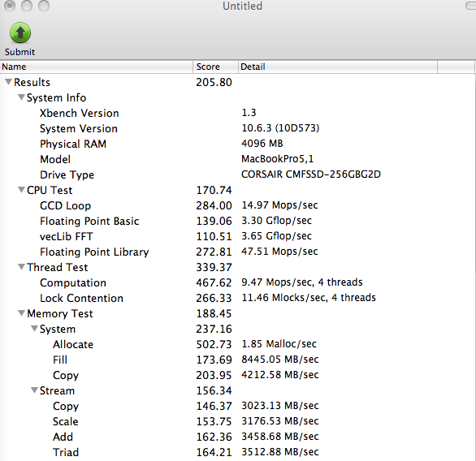The width and height of the screenshot is (476, 461).
Task: Click the toolbar toggle pill in title bar
Action: click(x=470, y=6)
